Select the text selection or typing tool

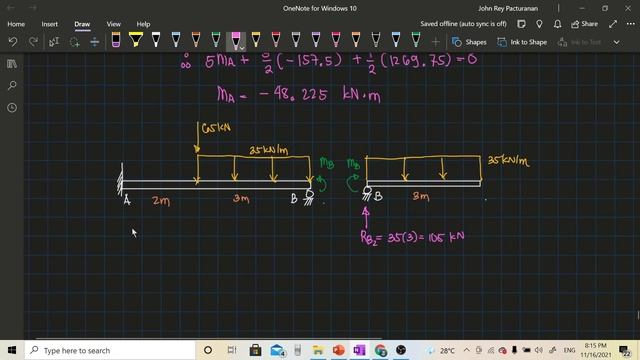pyautogui.click(x=54, y=42)
